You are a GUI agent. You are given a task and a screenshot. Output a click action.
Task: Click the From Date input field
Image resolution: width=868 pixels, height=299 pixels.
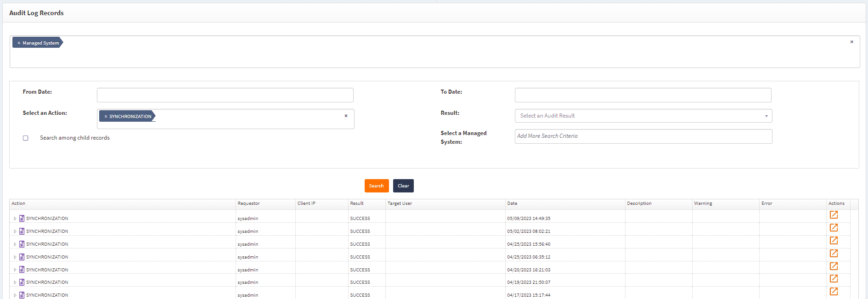[x=225, y=95]
